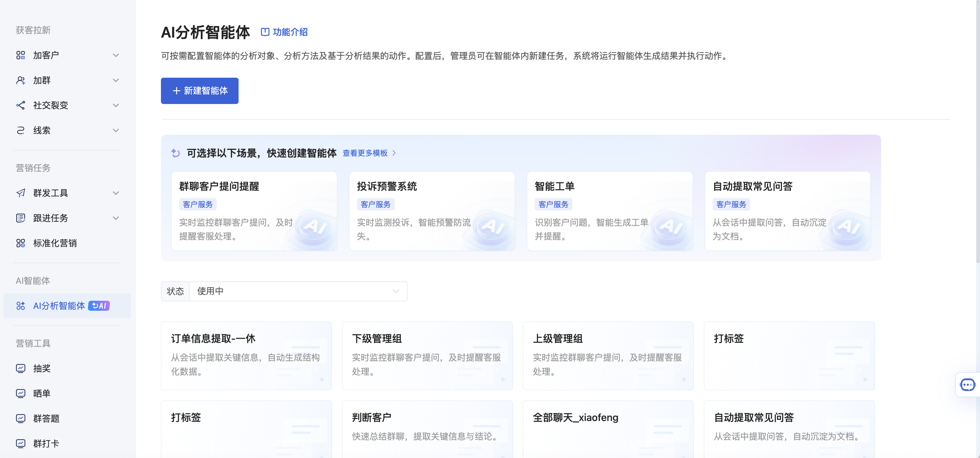This screenshot has width=980, height=458.
Task: Expand the 社交裂变 menu chevron
Action: (x=116, y=105)
